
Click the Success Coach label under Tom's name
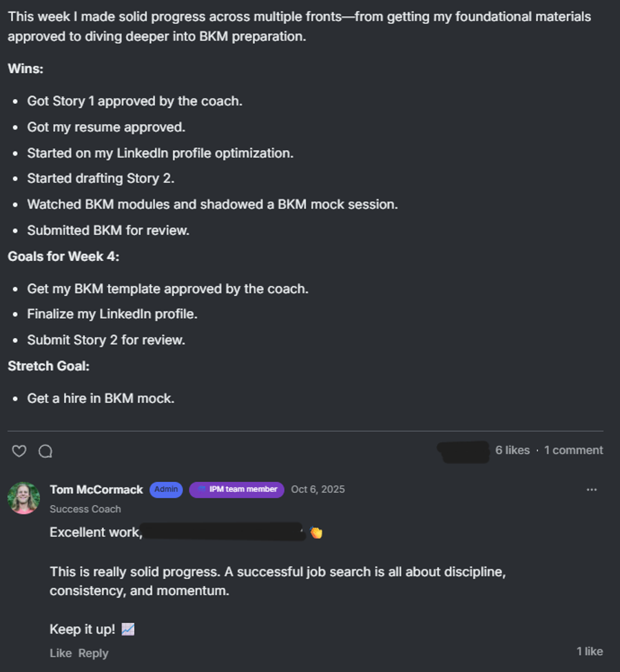[x=85, y=509]
